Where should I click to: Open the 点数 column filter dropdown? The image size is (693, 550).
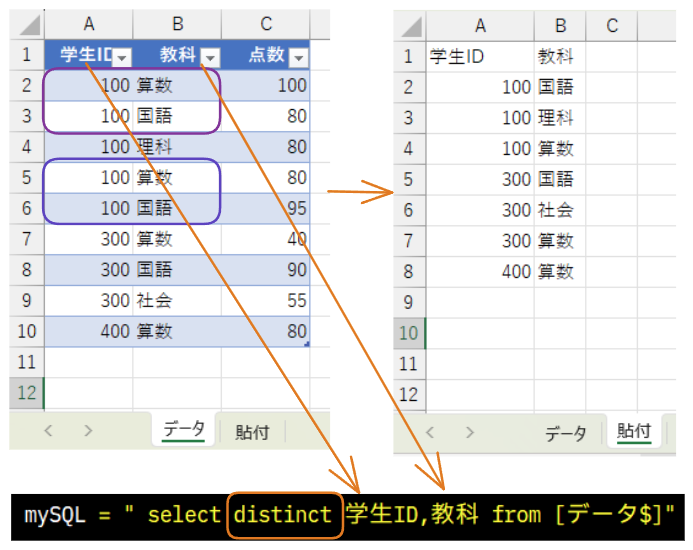pyautogui.click(x=299, y=57)
